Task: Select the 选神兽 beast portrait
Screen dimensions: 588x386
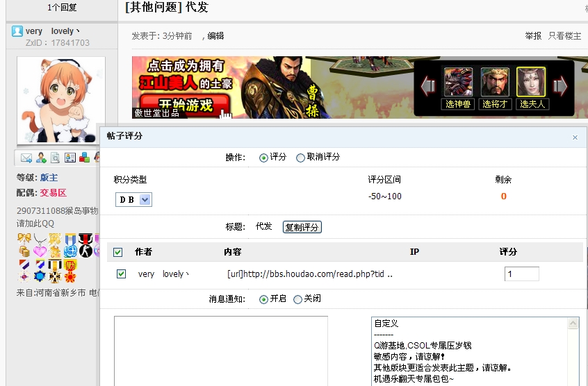Action: (458, 82)
